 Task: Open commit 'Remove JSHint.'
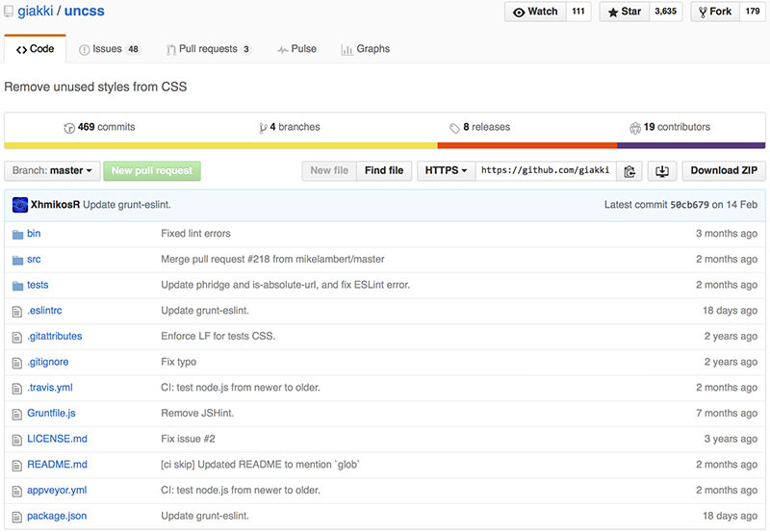click(197, 414)
